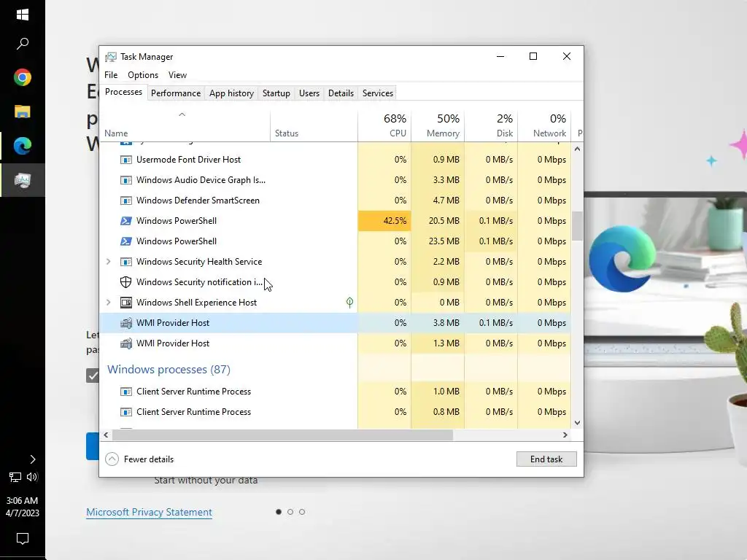
Task: Select the Task Manager taskbar icon
Action: point(23,180)
